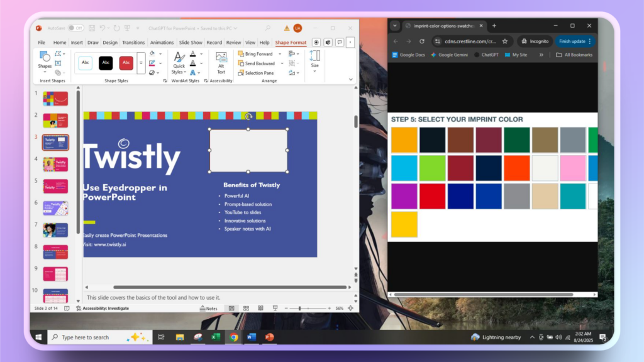Screen dimensions: 644x362
Task: Toggle the Notes pane
Action: (x=209, y=308)
